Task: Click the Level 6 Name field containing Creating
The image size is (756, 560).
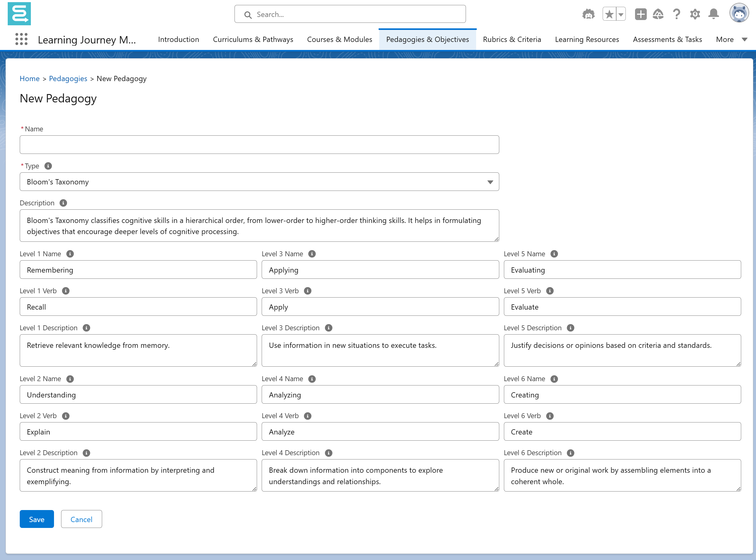Action: pyautogui.click(x=622, y=395)
